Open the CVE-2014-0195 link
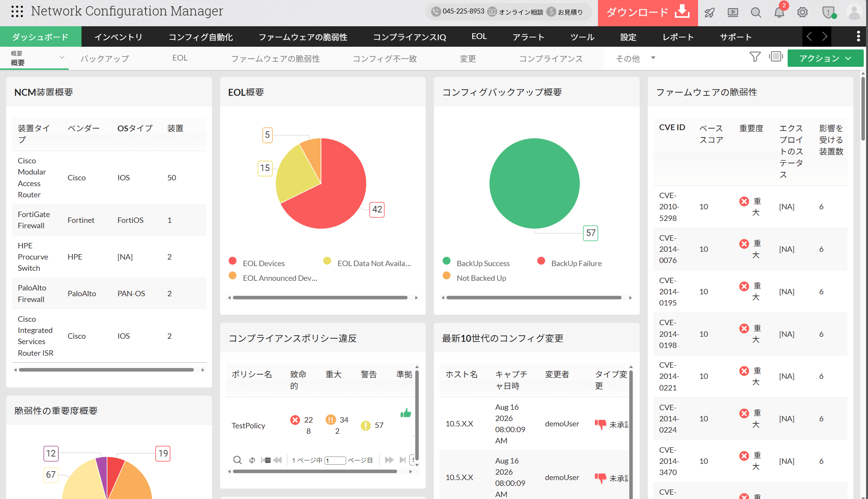 pos(669,292)
